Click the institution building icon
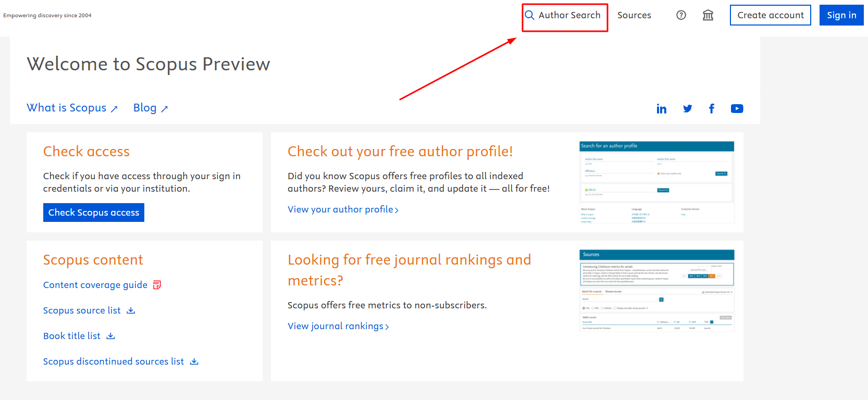 [x=708, y=15]
